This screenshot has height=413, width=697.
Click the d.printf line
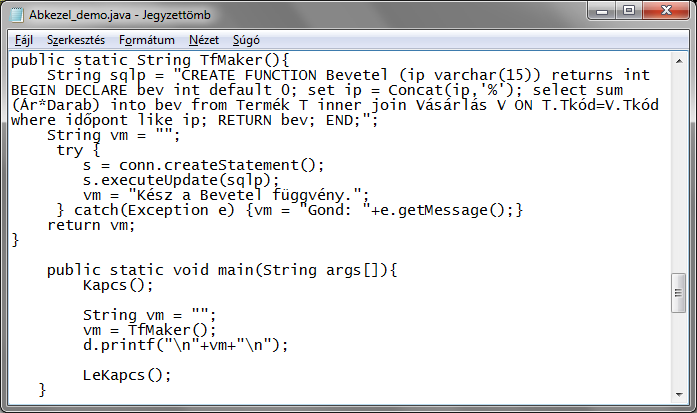tap(185, 345)
